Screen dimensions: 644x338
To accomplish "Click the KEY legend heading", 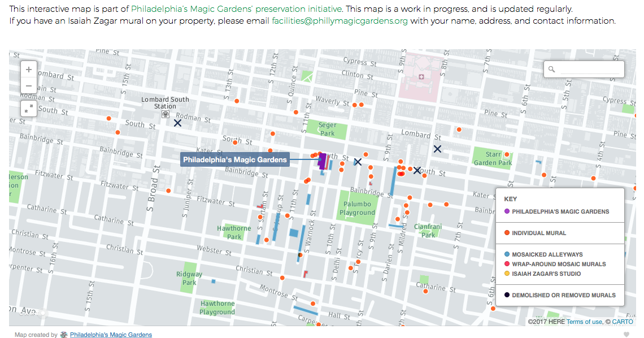I will point(511,199).
